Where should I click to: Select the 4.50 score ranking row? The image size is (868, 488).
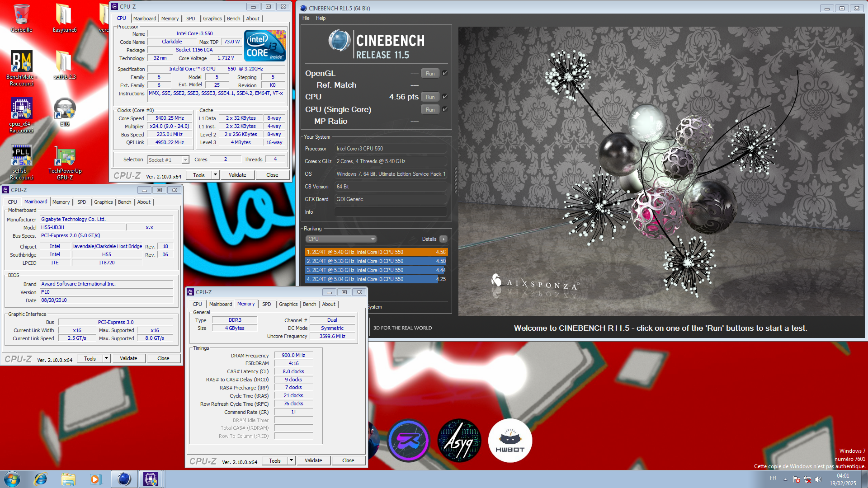click(x=376, y=261)
